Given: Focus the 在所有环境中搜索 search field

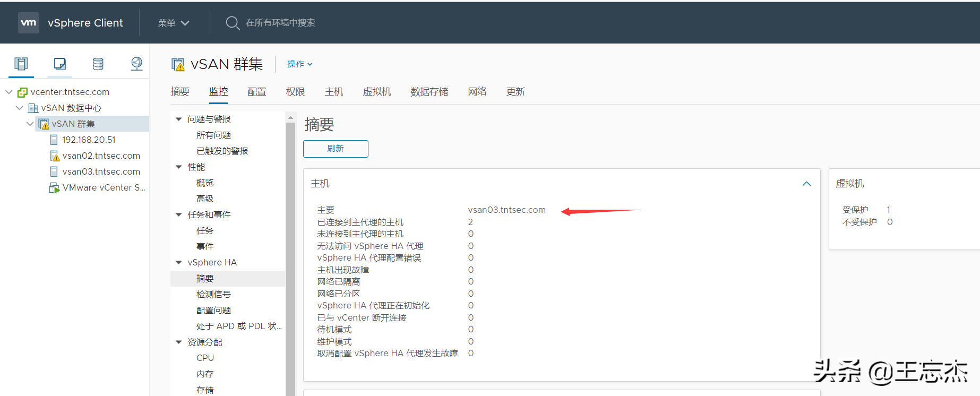Looking at the screenshot, I should click(280, 23).
